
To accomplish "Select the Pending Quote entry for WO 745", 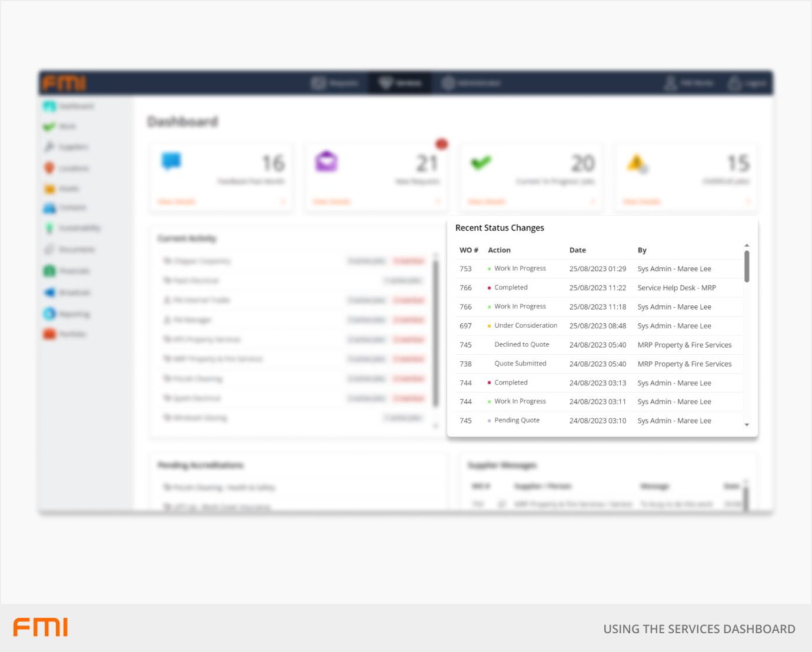I will pyautogui.click(x=517, y=420).
